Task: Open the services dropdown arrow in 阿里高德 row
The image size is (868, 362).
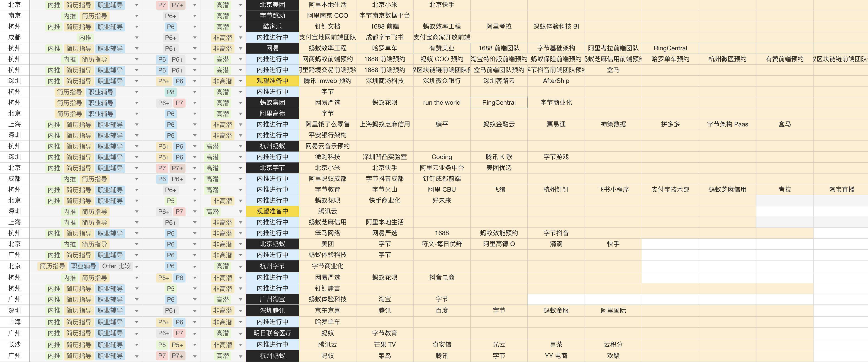Action: pos(137,114)
